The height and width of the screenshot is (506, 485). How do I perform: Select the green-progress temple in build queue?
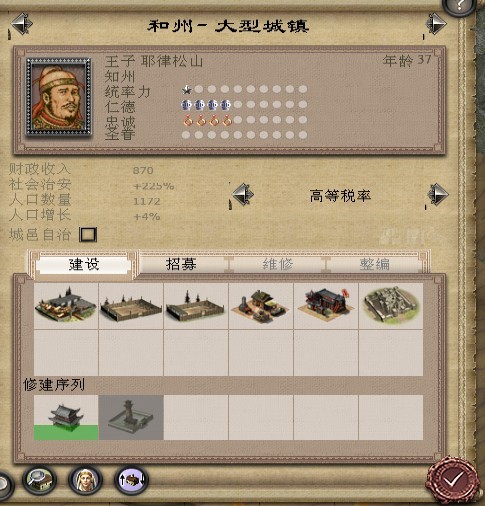coord(66,418)
